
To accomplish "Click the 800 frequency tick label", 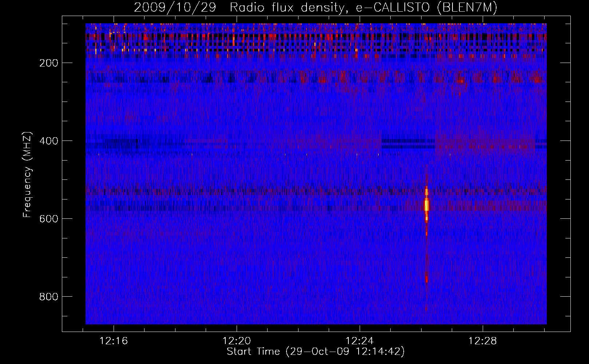I will (x=49, y=297).
